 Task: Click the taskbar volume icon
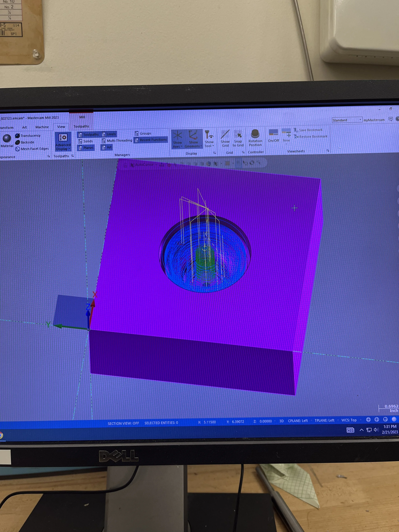click(x=376, y=430)
